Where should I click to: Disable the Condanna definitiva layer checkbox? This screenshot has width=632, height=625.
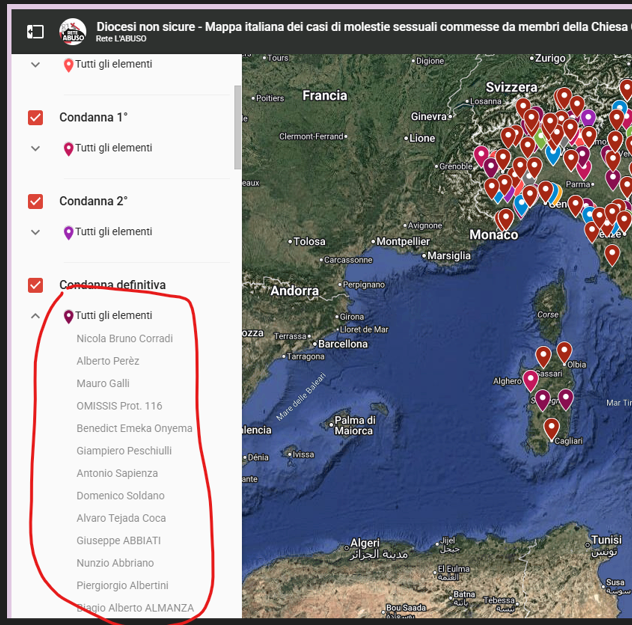pos(36,285)
